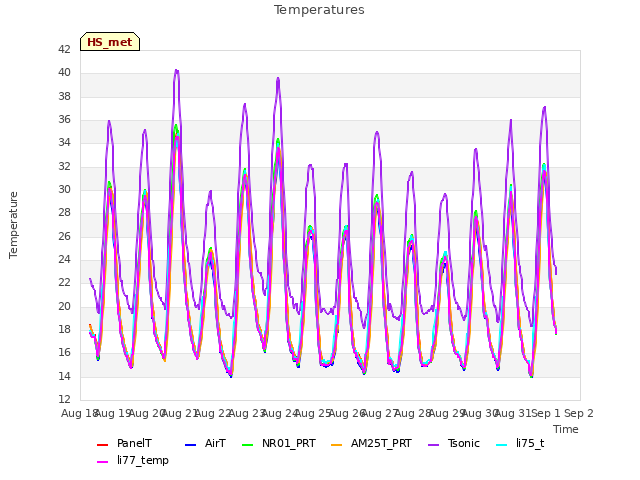
Task: Click the HS_met annotation box
Action: point(110,42)
